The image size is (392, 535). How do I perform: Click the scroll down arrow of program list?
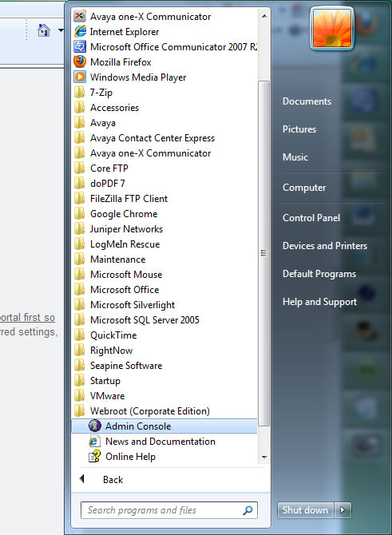click(264, 457)
